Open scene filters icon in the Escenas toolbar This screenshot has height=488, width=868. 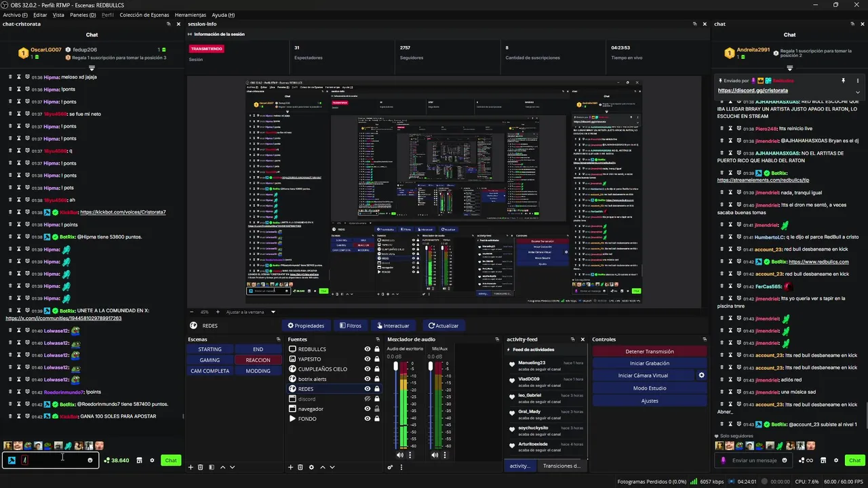point(212,467)
